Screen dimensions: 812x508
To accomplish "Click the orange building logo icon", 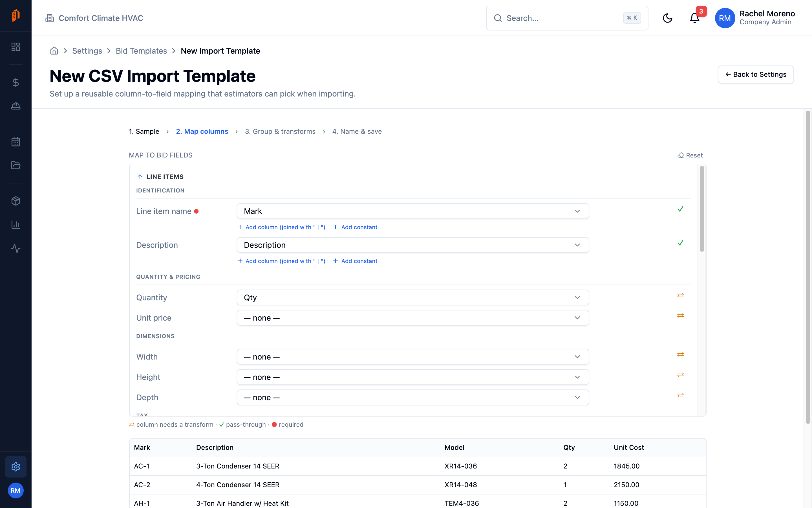I will (16, 16).
